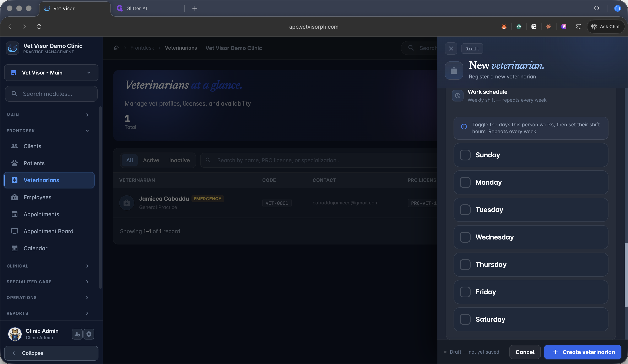Click the orange starburst extension icon
This screenshot has width=628, height=364.
click(x=549, y=27)
